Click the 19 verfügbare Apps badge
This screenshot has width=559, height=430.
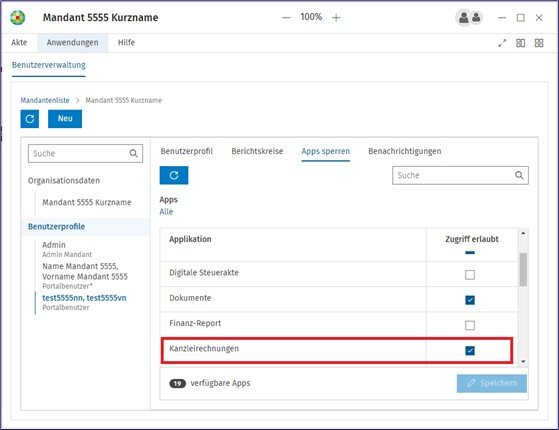click(x=178, y=383)
